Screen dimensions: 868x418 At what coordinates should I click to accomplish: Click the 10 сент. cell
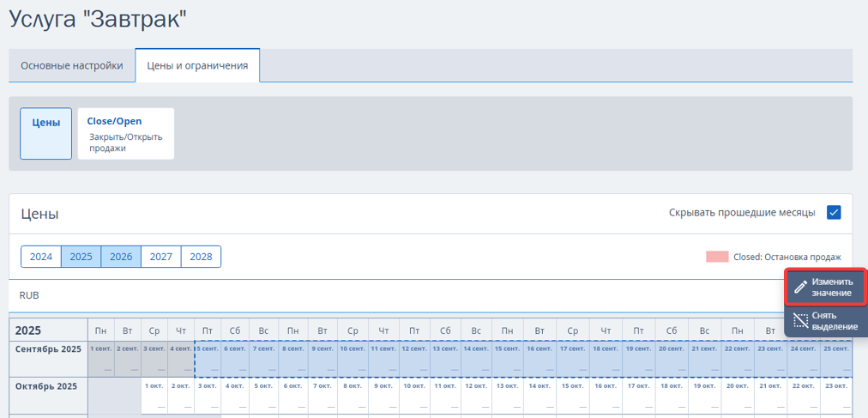353,360
